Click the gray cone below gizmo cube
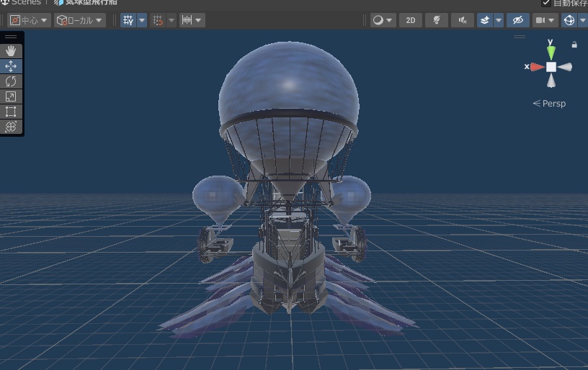Image resolution: width=588 pixels, height=370 pixels. pos(551,81)
